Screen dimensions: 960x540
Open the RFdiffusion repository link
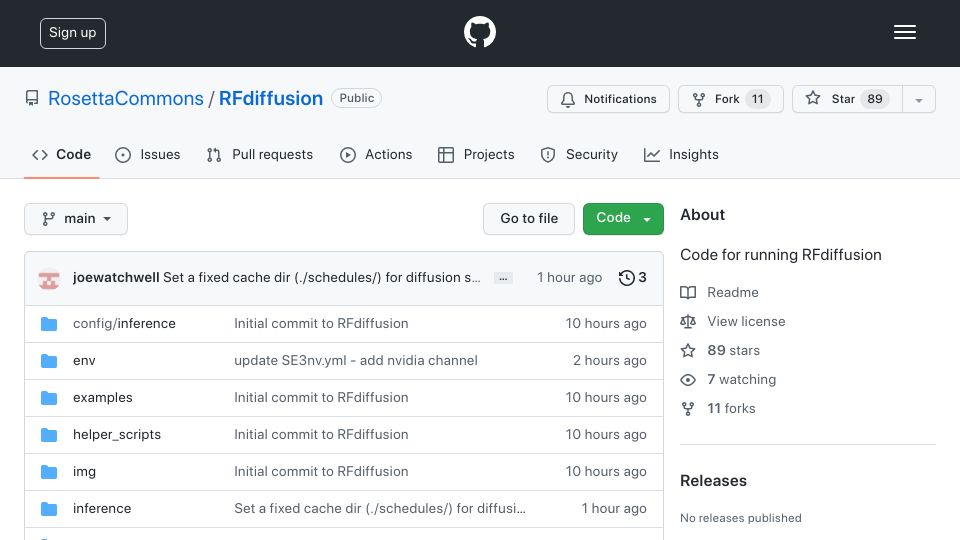coord(271,99)
